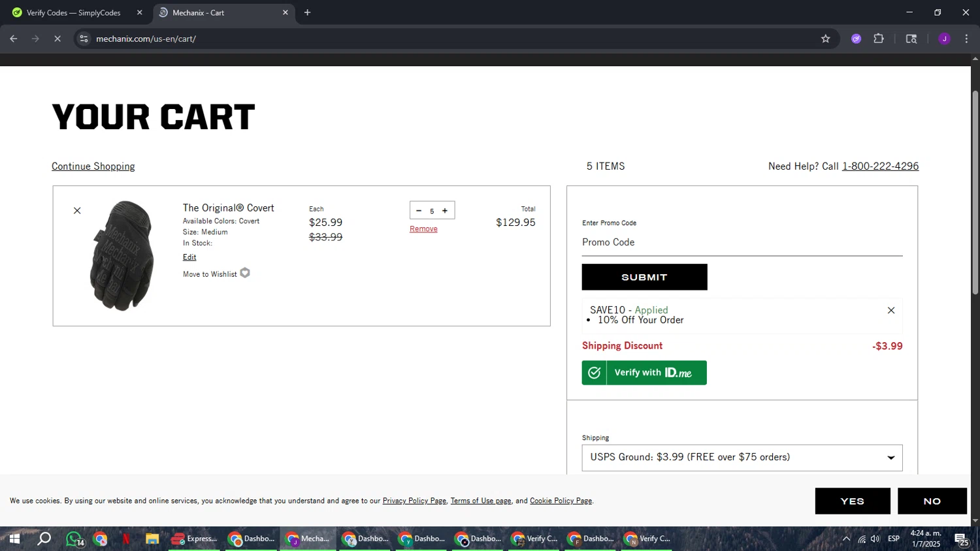The image size is (980, 551).
Task: Open WhatsApp from the taskbar
Action: pyautogui.click(x=74, y=539)
